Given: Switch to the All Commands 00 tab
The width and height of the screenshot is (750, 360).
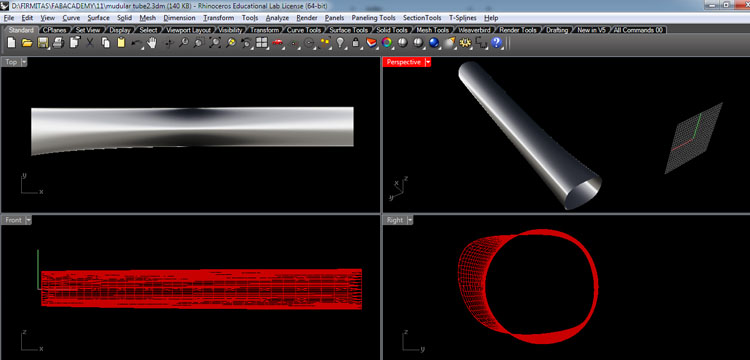Looking at the screenshot, I should [638, 30].
